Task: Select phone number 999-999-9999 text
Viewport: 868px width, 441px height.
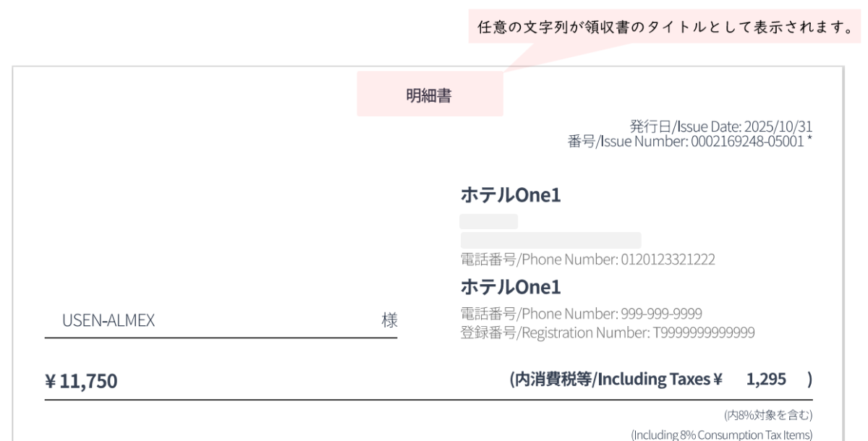Action: pos(582,313)
